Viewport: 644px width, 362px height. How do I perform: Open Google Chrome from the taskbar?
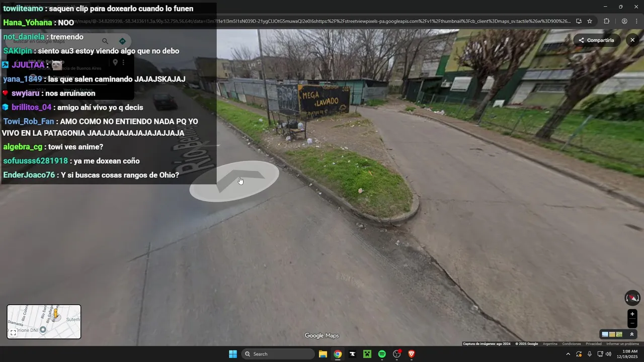click(338, 354)
